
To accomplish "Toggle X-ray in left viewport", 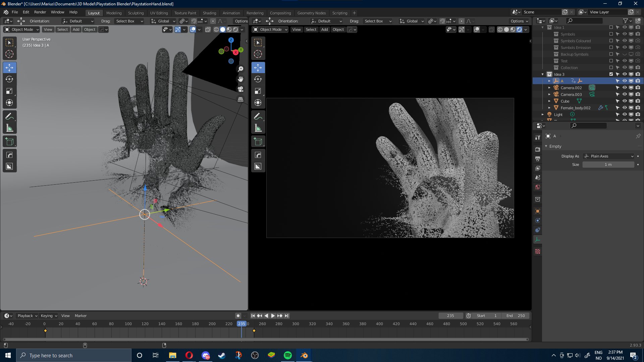I will 208,29.
